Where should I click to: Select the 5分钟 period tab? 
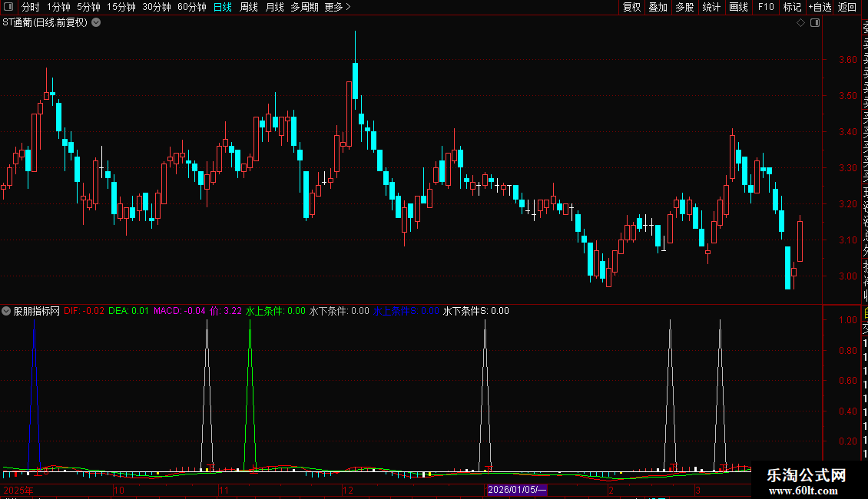[x=88, y=7]
